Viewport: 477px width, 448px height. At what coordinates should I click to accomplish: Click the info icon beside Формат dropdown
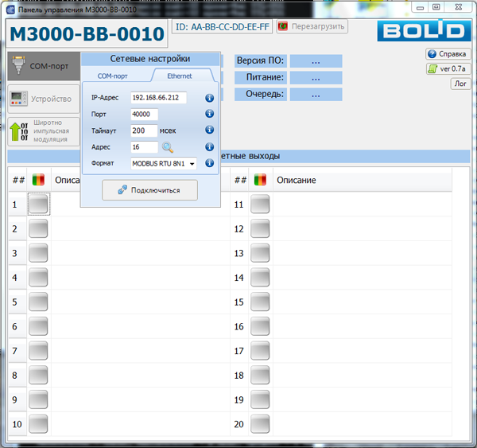click(x=210, y=163)
